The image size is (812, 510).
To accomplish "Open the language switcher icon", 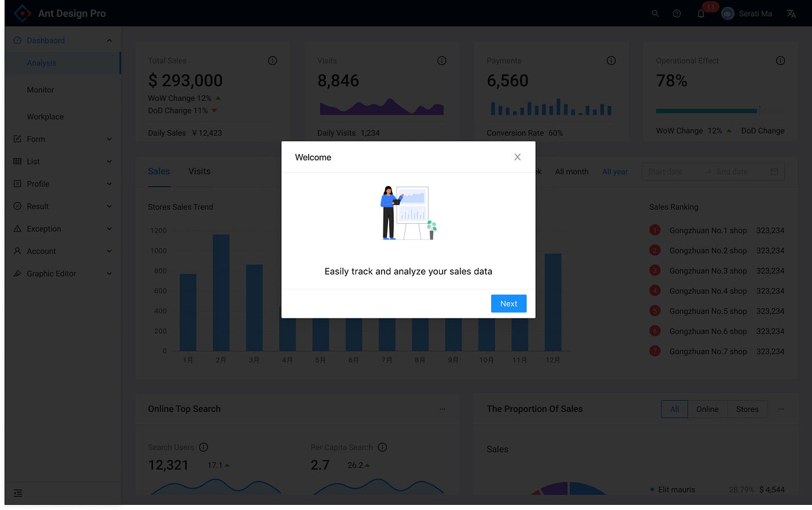I will (791, 13).
